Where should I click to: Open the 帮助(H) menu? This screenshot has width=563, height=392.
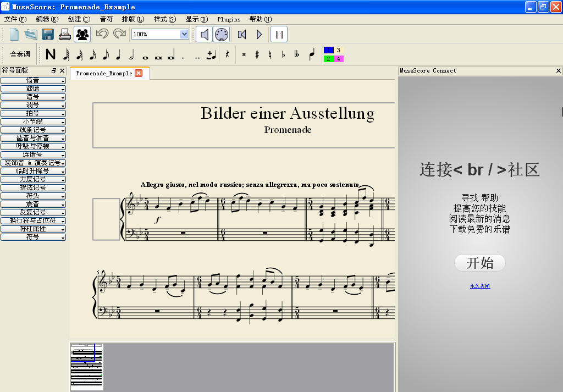pos(261,19)
